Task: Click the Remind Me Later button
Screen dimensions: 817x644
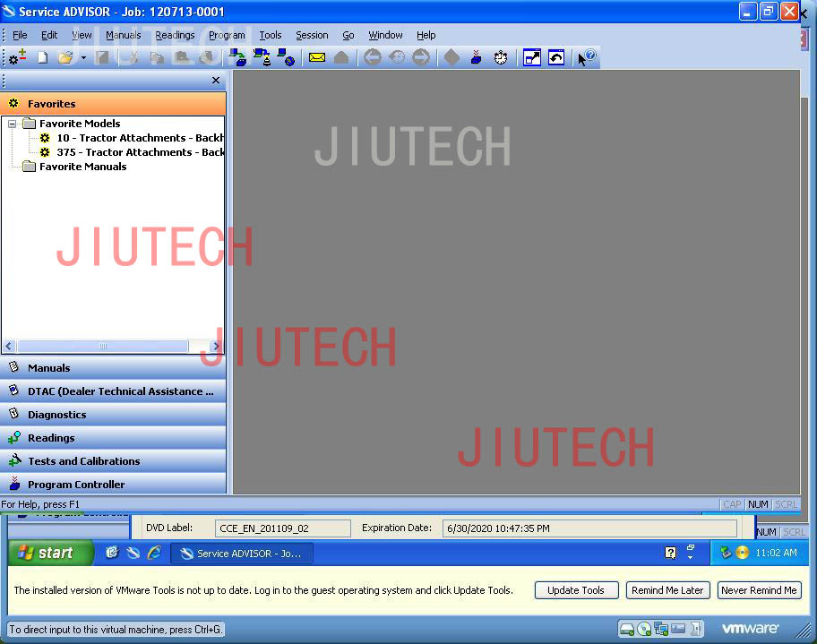Action: 667,590
